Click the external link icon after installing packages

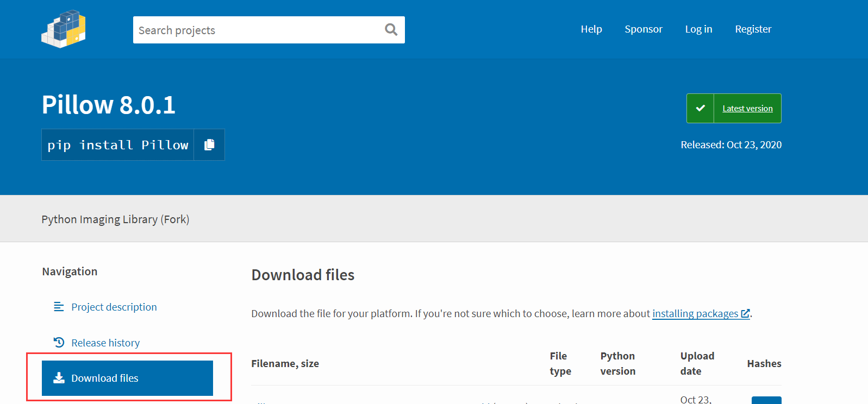[745, 313]
